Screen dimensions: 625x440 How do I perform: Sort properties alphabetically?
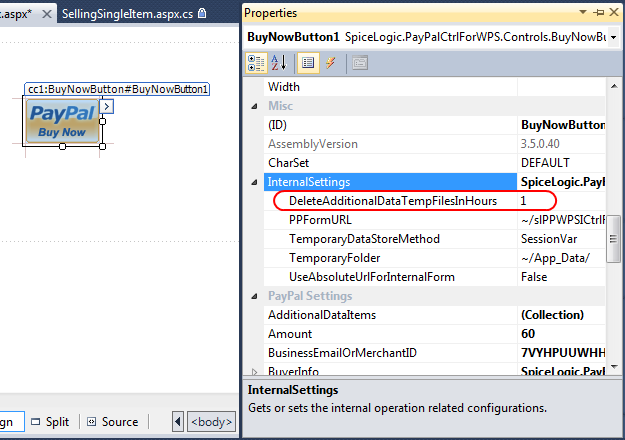tap(281, 62)
